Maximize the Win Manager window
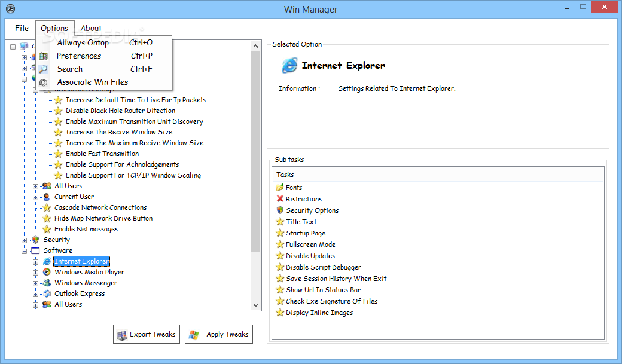 click(x=583, y=7)
